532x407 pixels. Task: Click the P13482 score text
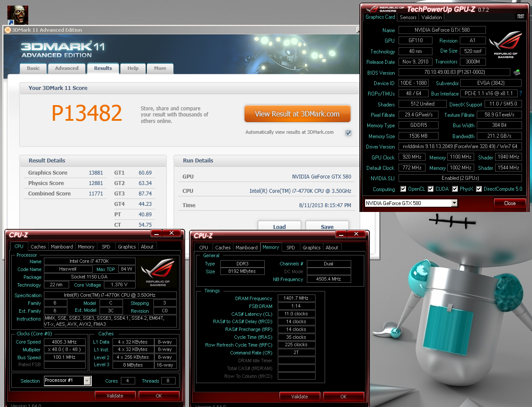point(87,113)
